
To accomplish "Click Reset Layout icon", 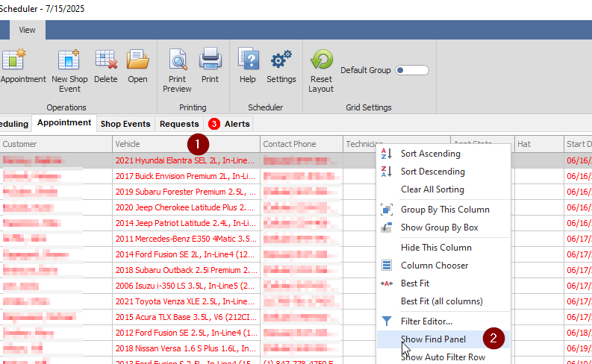I will pos(321,60).
